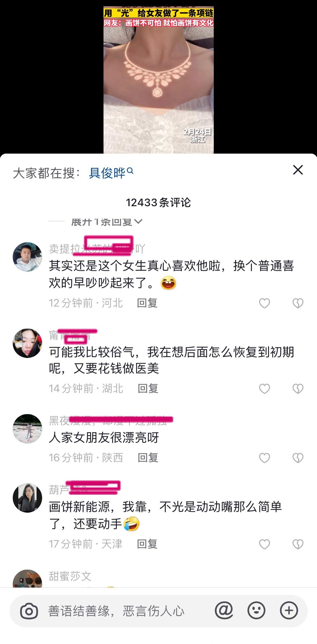Screen dimensions: 317x644
Task: Tap the comment input 善语结善缘 field
Action: [x=116, y=611]
